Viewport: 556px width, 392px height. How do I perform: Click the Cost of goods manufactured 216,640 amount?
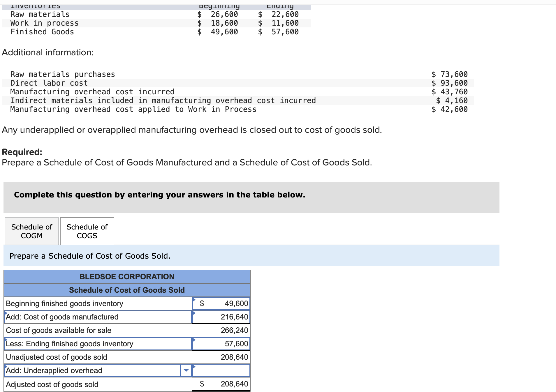pos(221,317)
